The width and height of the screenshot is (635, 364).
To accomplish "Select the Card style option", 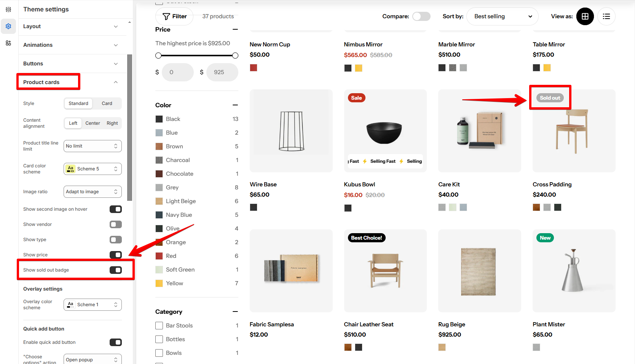I will (x=107, y=103).
